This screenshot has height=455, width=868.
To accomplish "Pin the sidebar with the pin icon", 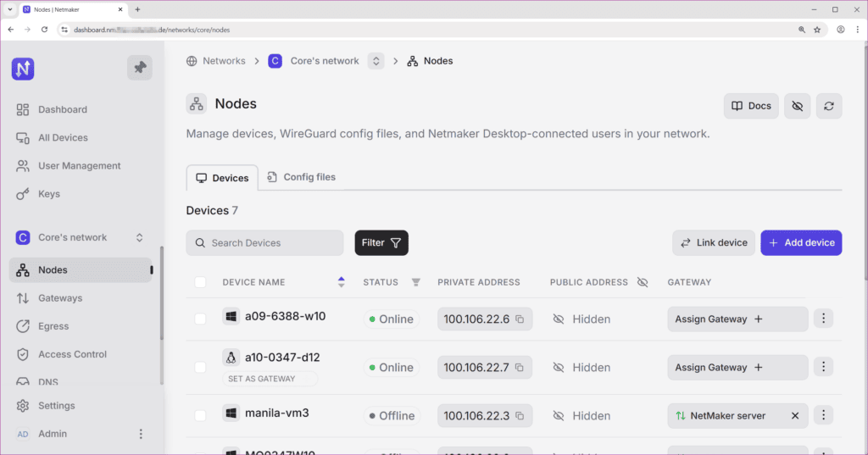I will (x=140, y=68).
